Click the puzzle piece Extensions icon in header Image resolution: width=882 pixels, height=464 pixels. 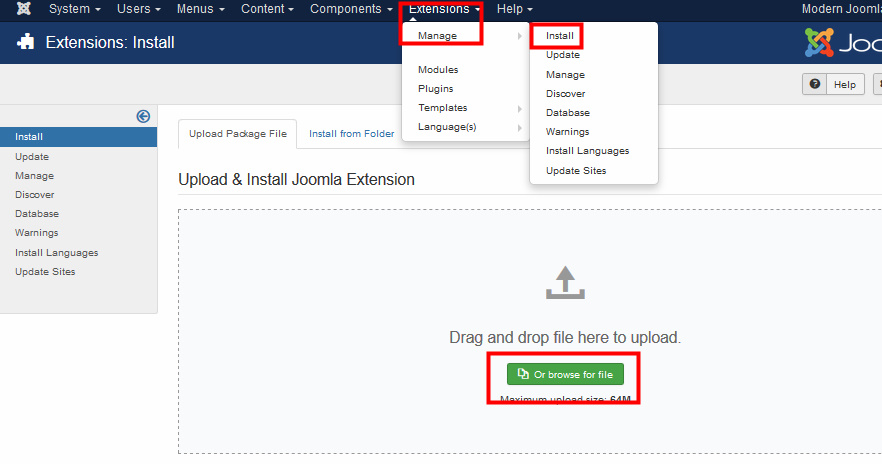click(26, 42)
